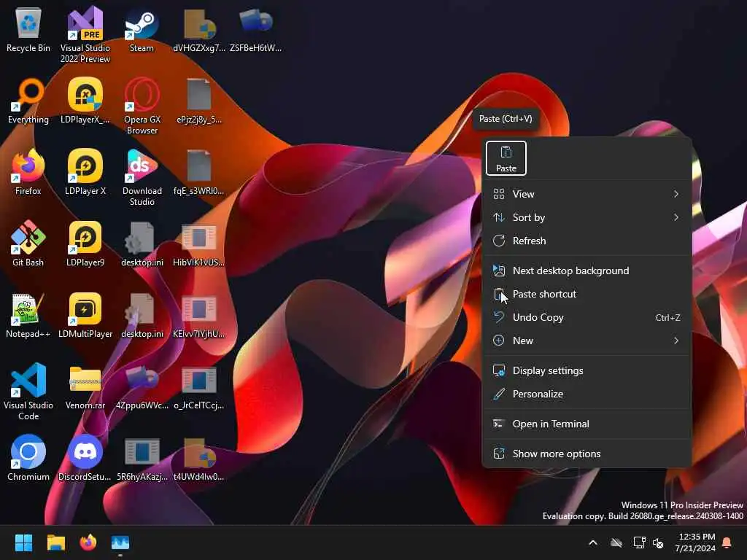Select the LDPlayerX_ installer icon
The image size is (747, 560).
(x=85, y=101)
